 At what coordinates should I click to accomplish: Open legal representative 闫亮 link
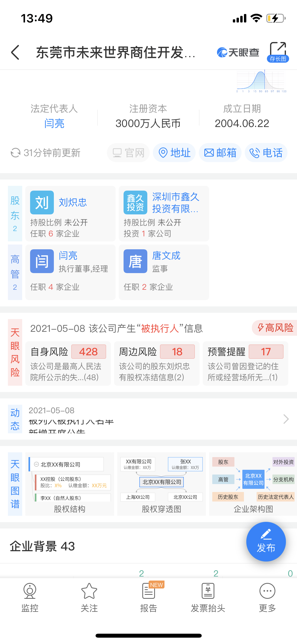point(54,123)
